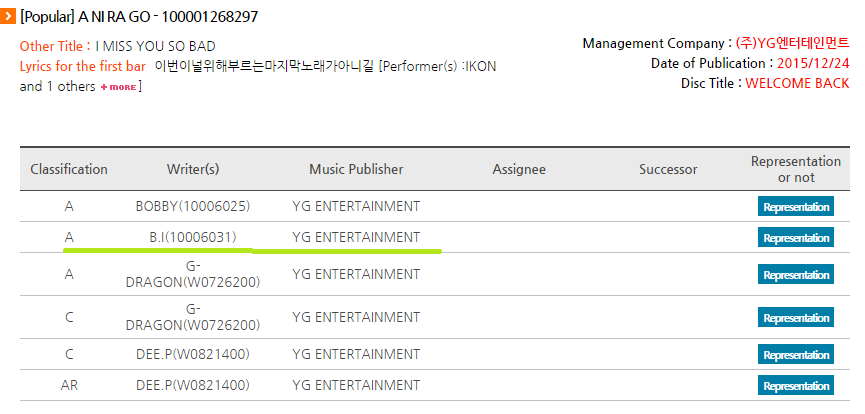
Task: Click the Assignee column header
Action: click(519, 170)
